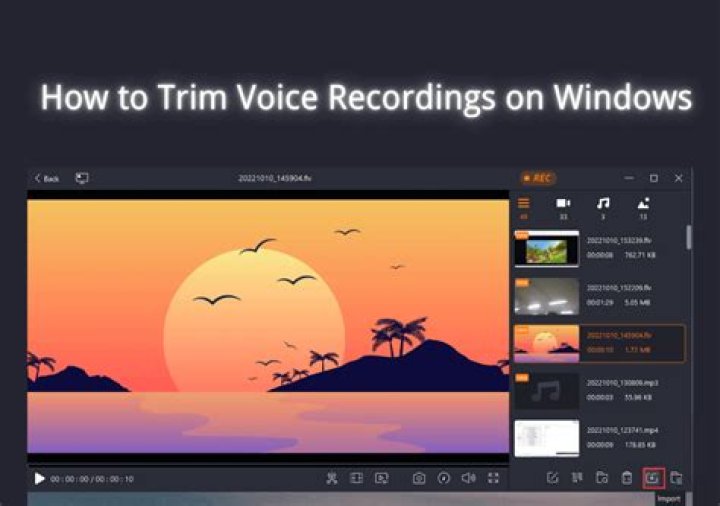
Task: Select the highlighted sunset recording thumbnail
Action: pyautogui.click(x=546, y=343)
